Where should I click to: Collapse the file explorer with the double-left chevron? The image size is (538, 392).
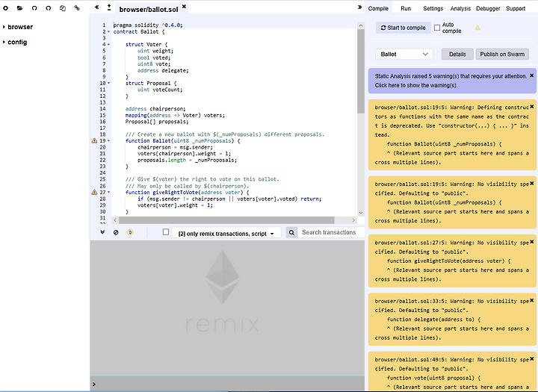(x=96, y=7)
